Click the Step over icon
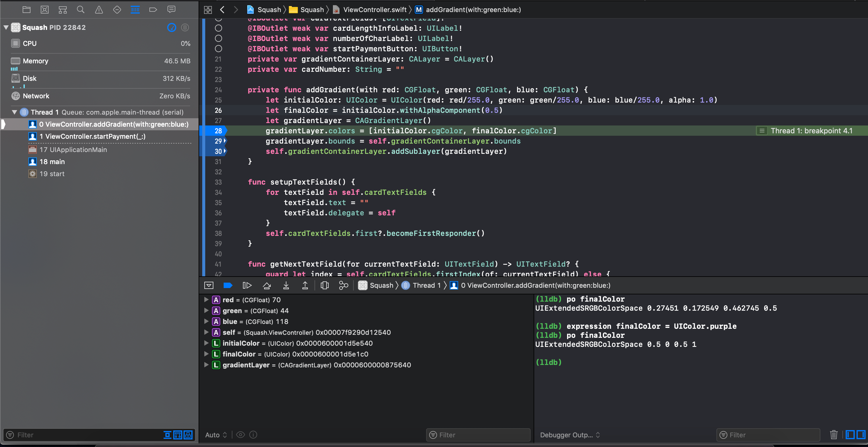Screen dimensions: 868x447 pyautogui.click(x=266, y=285)
